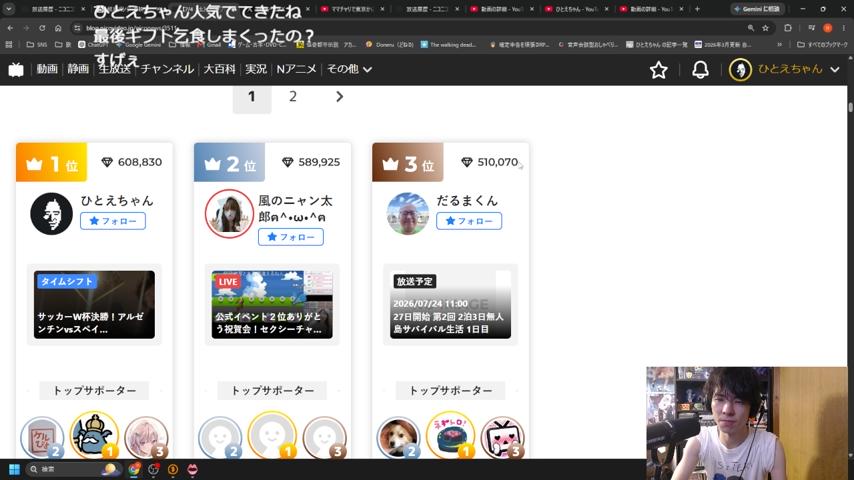Image resolution: width=854 pixels, height=480 pixels.
Task: Bookmark this page with address bar star
Action: (765, 28)
